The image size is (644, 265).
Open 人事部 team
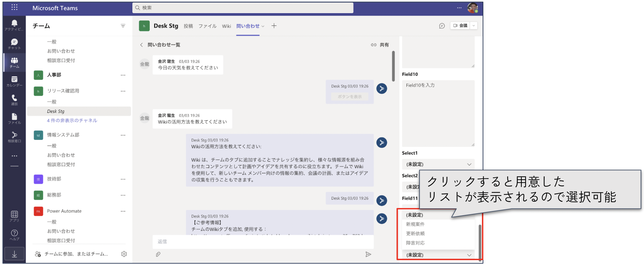click(54, 75)
